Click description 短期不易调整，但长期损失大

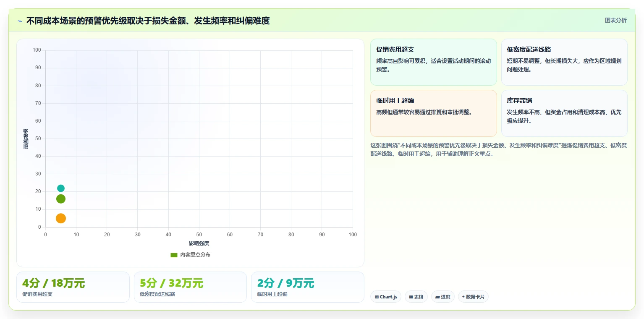pyautogui.click(x=564, y=65)
